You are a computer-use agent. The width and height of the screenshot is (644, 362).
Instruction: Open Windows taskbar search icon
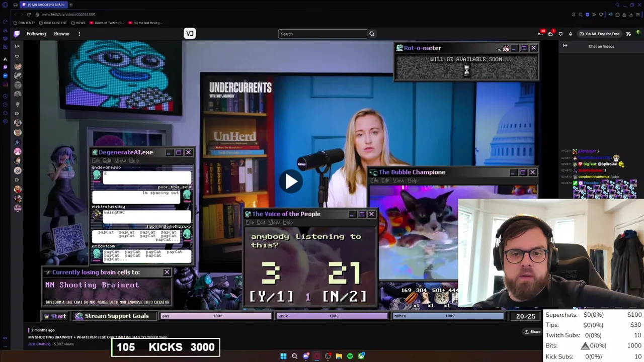click(x=294, y=356)
